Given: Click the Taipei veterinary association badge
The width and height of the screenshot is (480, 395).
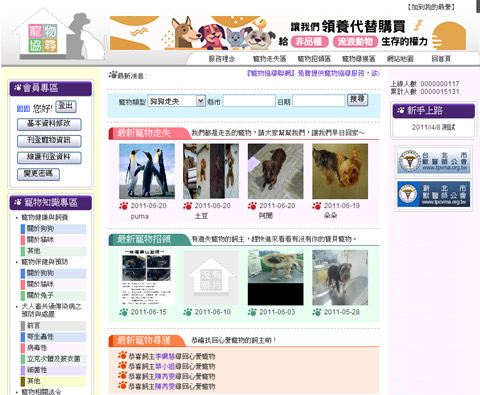Looking at the screenshot, I should 433,161.
